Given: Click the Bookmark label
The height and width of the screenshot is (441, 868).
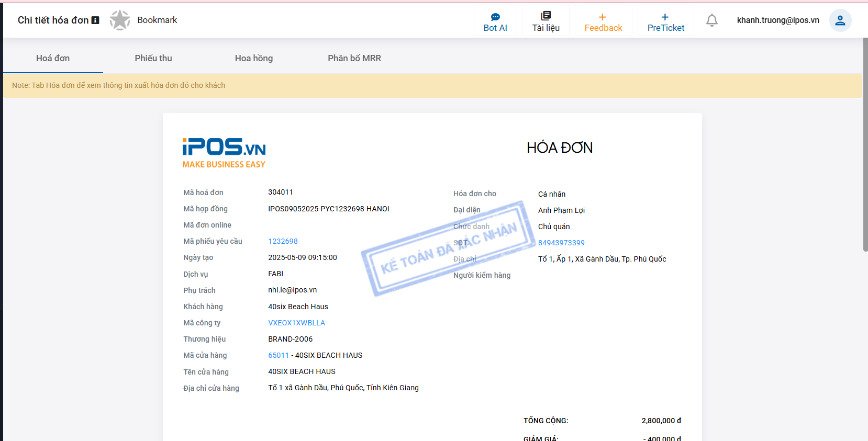Looking at the screenshot, I should coord(157,20).
